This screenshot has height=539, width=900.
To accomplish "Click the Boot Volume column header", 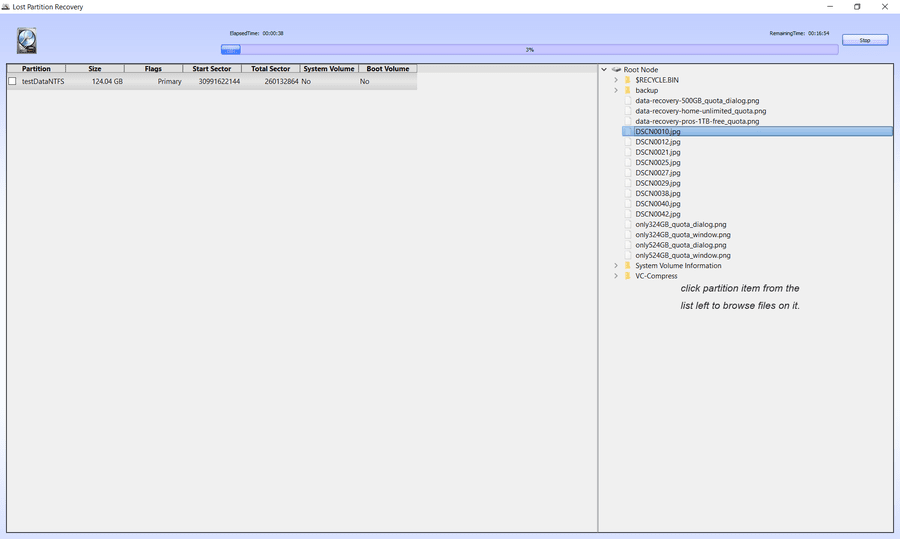I will tap(388, 69).
